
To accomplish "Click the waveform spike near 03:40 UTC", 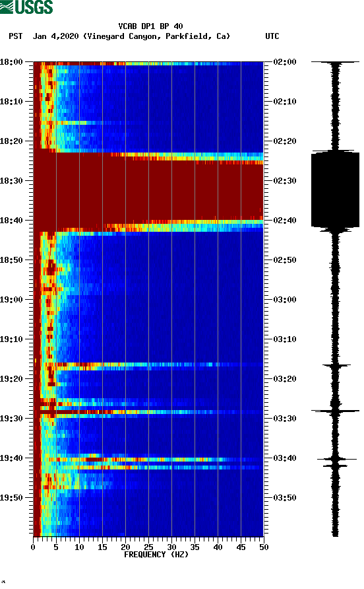I will (336, 459).
